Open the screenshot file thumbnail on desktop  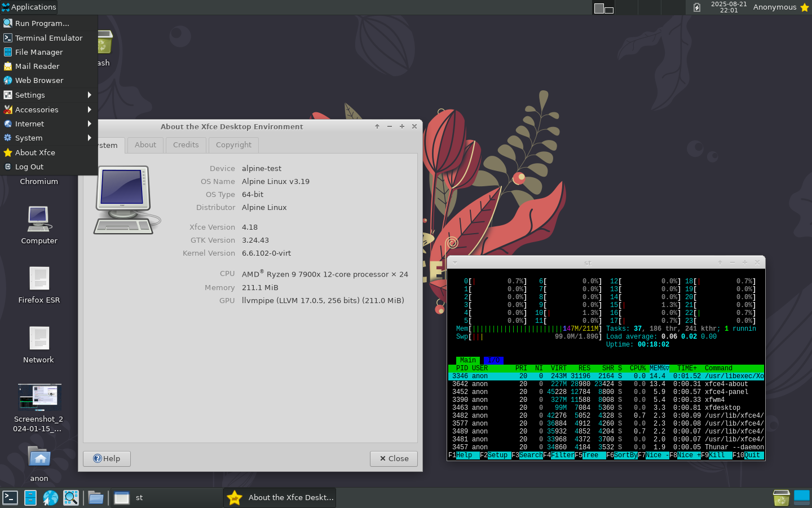[x=39, y=398]
